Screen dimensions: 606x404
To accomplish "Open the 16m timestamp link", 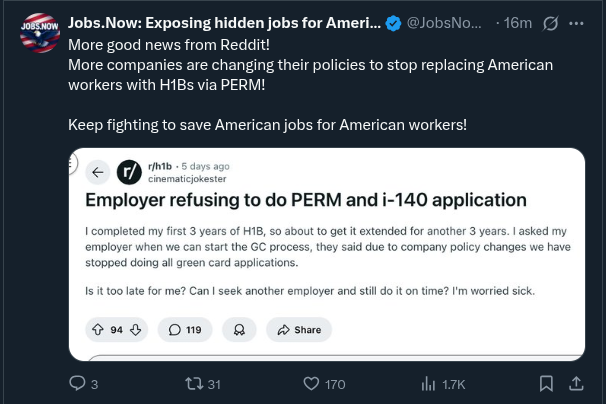I will pyautogui.click(x=518, y=22).
